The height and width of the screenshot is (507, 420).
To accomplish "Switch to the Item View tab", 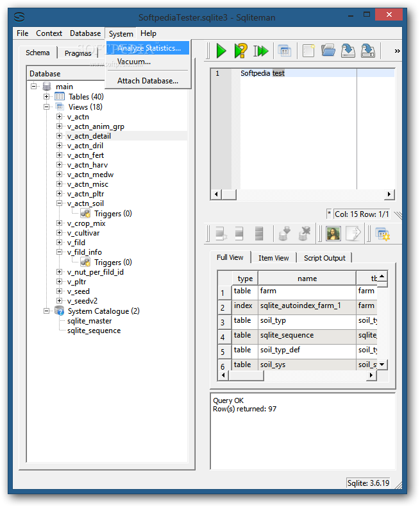I will (274, 258).
